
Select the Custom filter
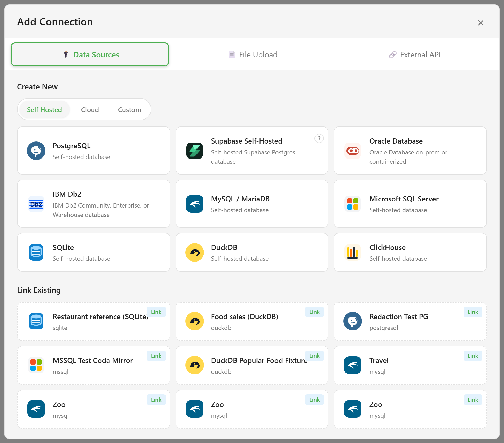point(129,110)
